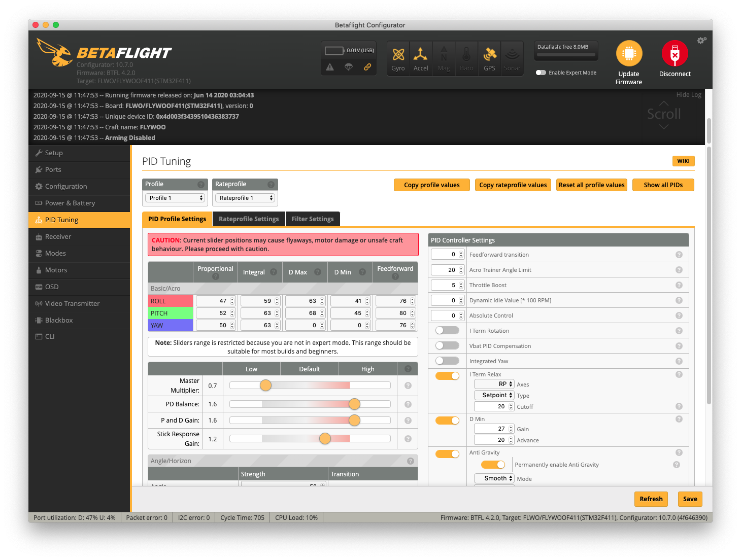Image resolution: width=741 pixels, height=560 pixels.
Task: Disable Anti Gravity switch
Action: [447, 454]
